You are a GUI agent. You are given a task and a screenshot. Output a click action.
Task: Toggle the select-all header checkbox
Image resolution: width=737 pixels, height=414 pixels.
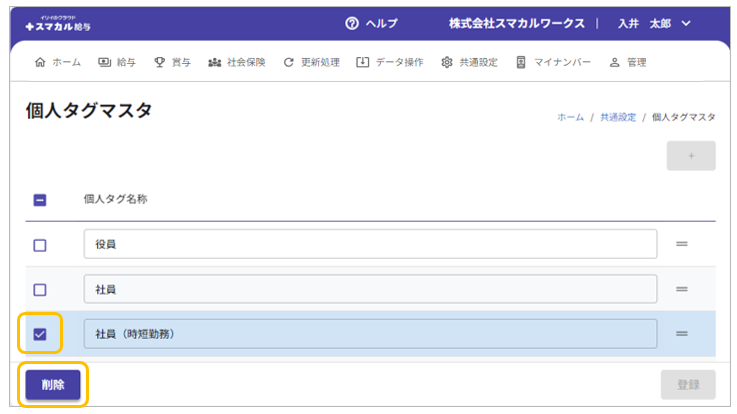tap(40, 199)
